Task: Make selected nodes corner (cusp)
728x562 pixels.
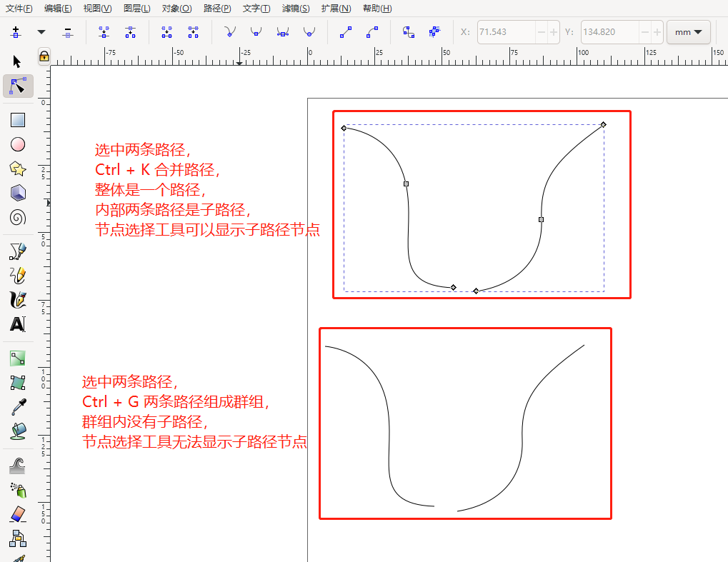Action: point(229,32)
